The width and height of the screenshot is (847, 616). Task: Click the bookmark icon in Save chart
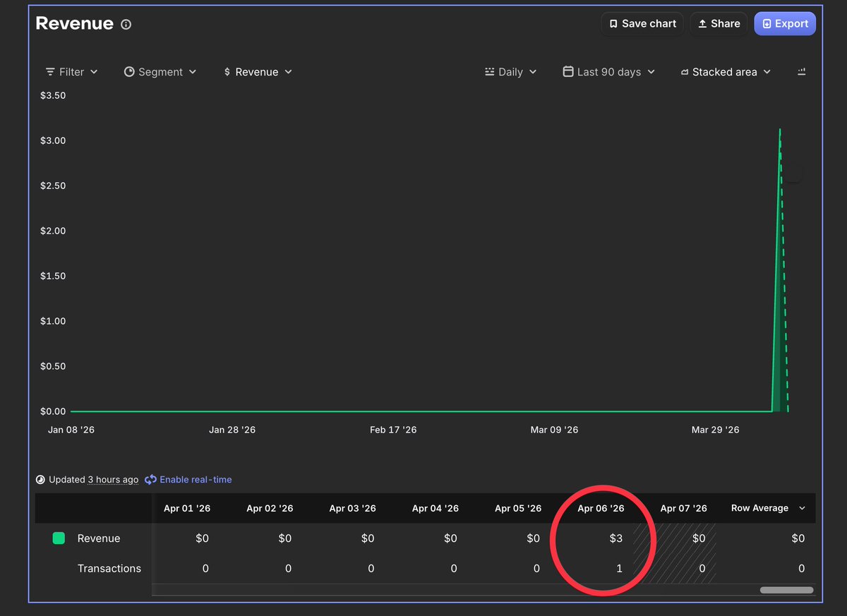(613, 24)
